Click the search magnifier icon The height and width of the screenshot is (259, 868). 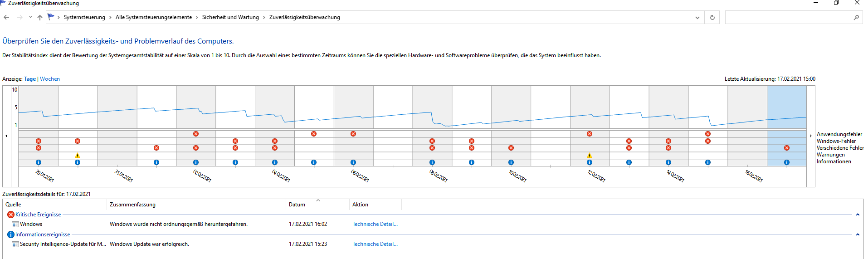click(856, 17)
